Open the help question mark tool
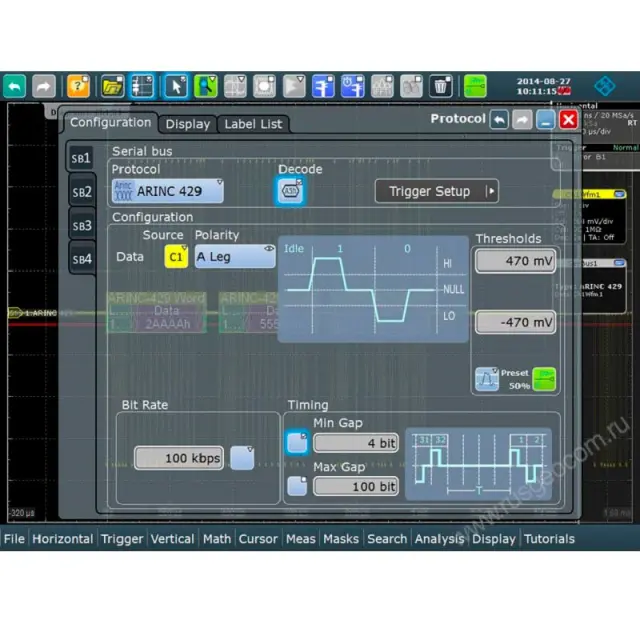This screenshot has height=640, width=640. pos(78,86)
